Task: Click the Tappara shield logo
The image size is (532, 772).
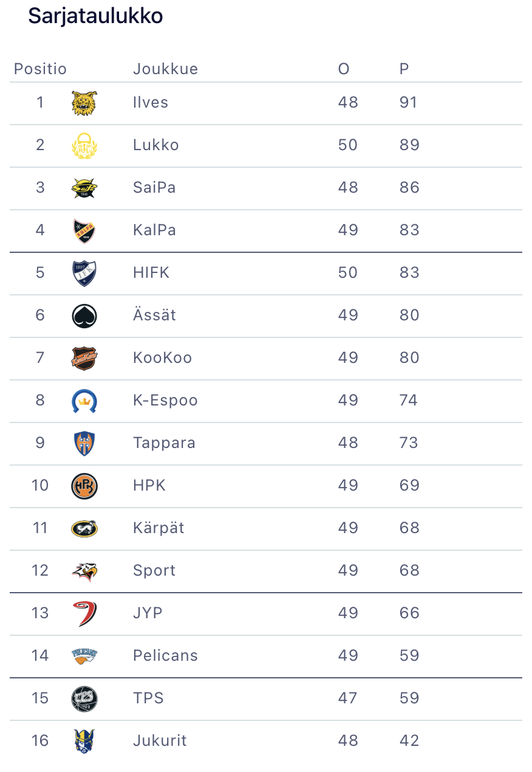Action: tap(84, 444)
